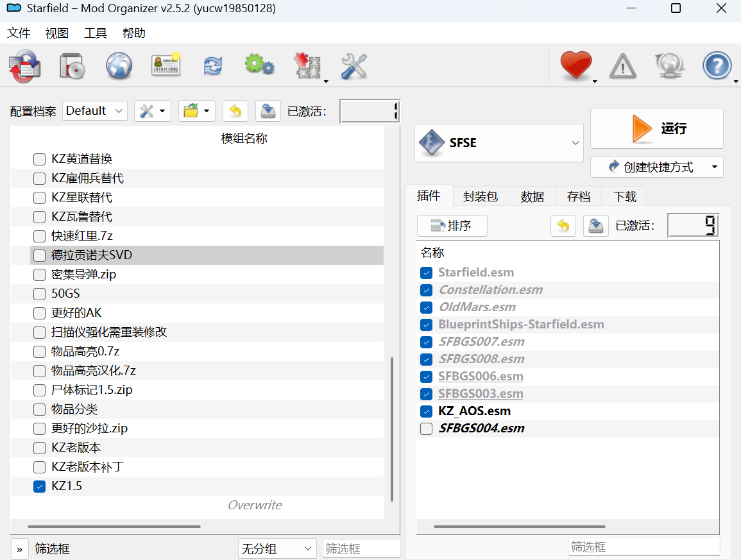Viewport: 741px width, 560px height.
Task: Click the plugin list restore backup arrow
Action: pyautogui.click(x=563, y=226)
